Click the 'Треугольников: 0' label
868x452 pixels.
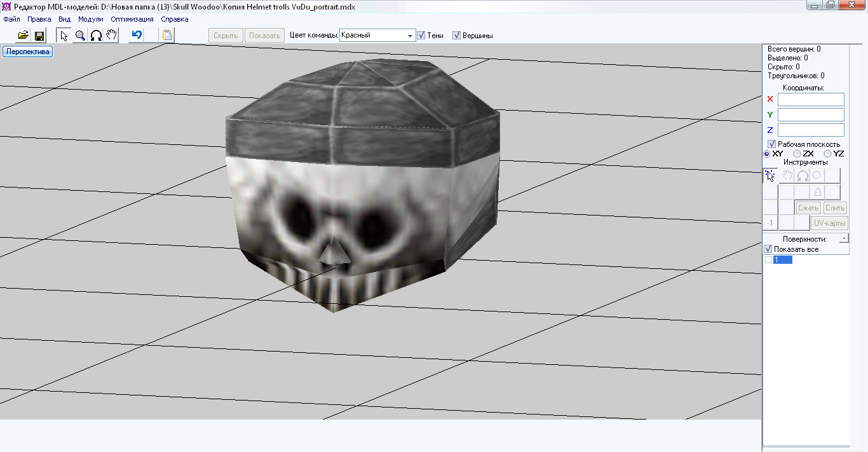point(796,76)
